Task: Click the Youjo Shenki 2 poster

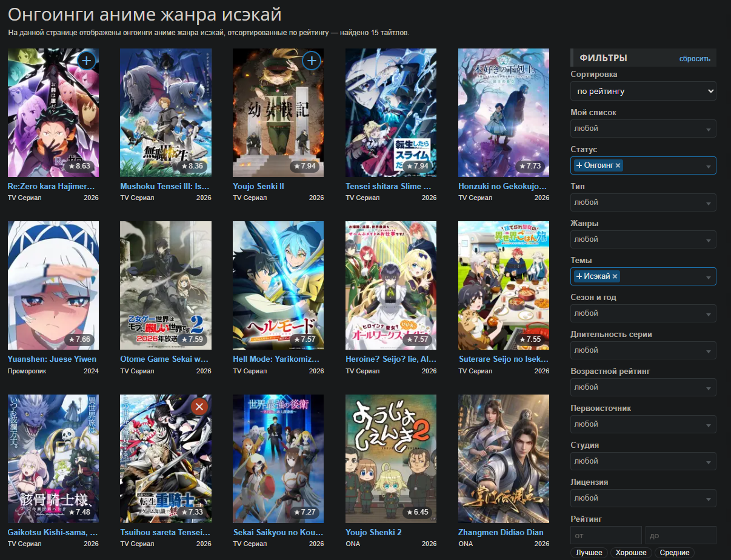Action: coord(391,459)
